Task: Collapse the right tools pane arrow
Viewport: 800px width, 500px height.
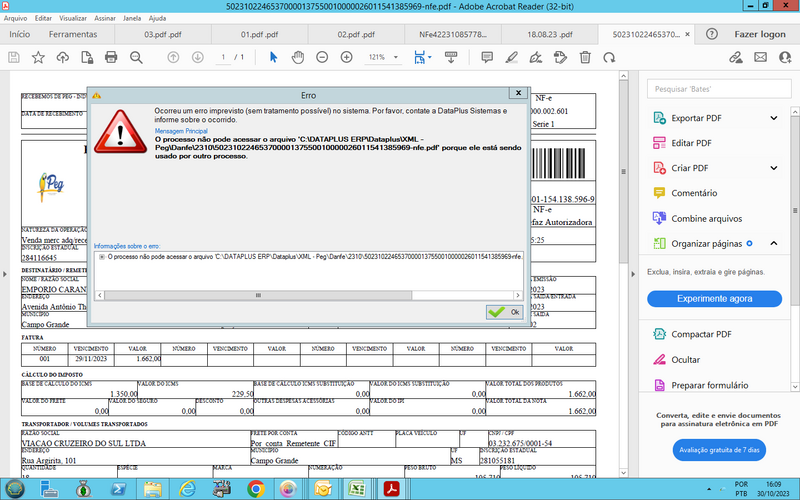Action: 633,274
